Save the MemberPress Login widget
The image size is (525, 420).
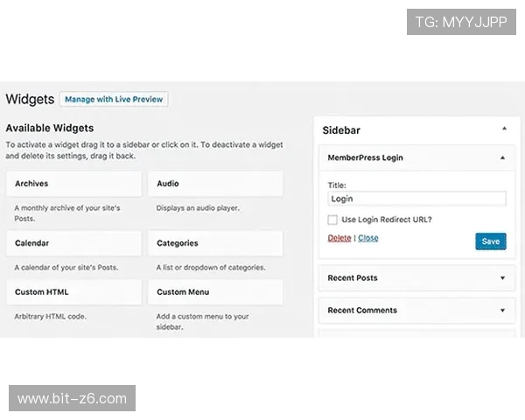point(490,241)
